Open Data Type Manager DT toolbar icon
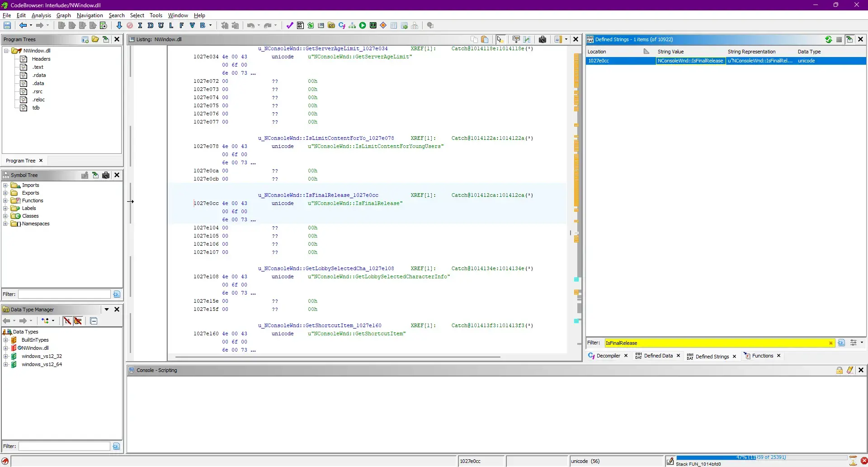868x467 pixels. [x=331, y=26]
